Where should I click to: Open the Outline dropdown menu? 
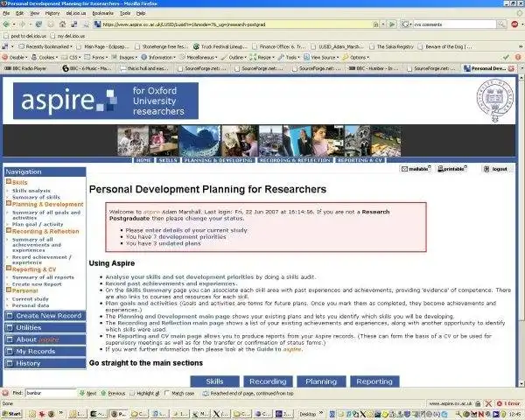coord(234,57)
